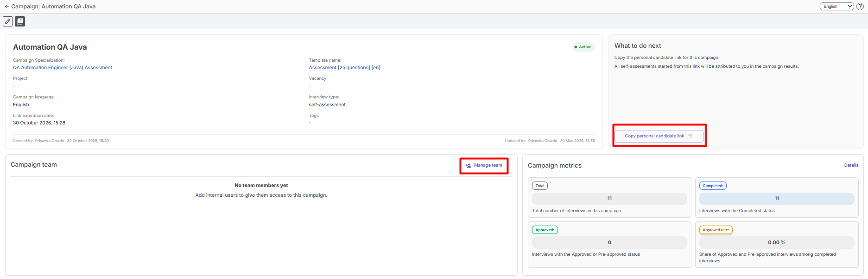
Task: Click the Manage team button
Action: click(484, 165)
